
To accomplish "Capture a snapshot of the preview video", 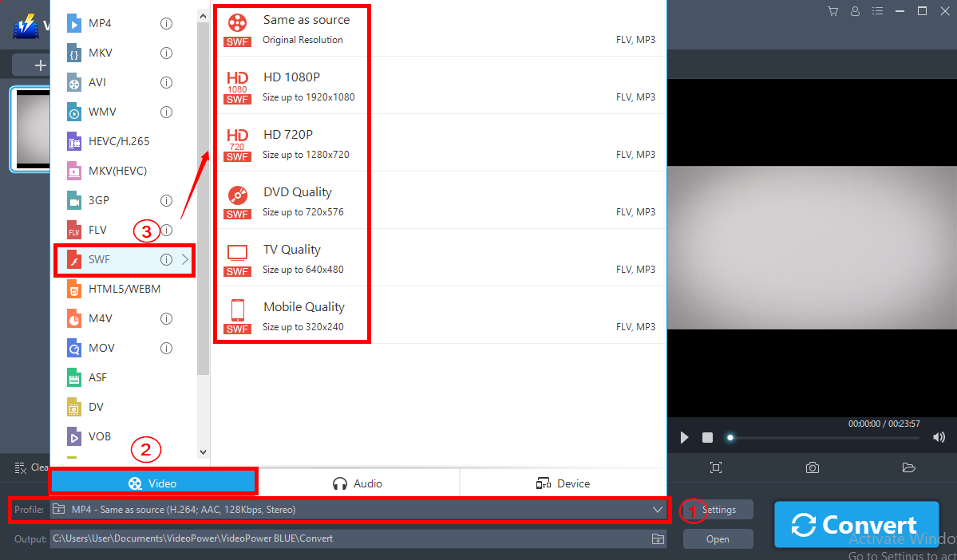I will point(812,467).
